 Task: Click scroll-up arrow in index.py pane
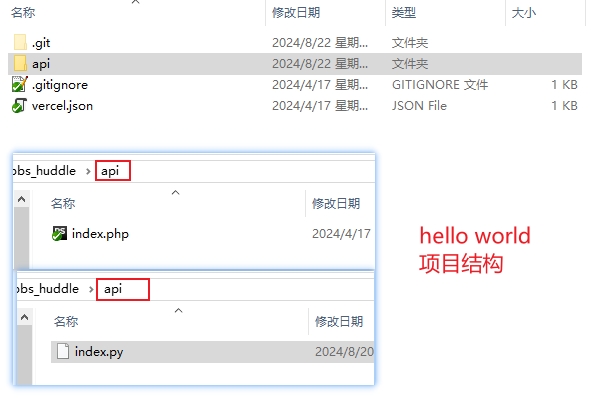click(x=25, y=317)
